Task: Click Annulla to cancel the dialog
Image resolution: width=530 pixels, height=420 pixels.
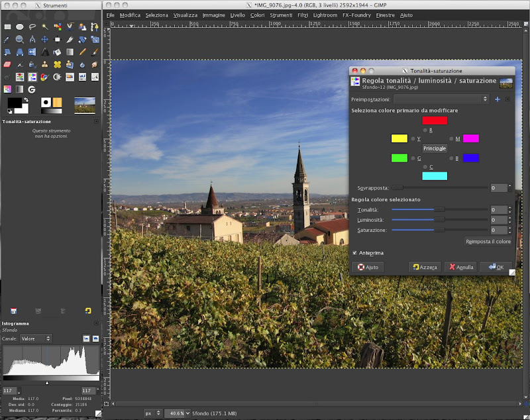Action: click(460, 267)
